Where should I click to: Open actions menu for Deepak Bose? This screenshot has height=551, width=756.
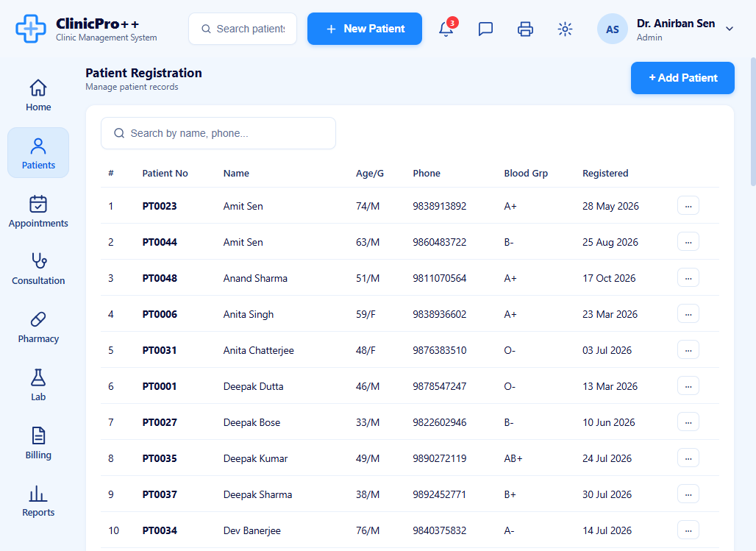pos(688,422)
